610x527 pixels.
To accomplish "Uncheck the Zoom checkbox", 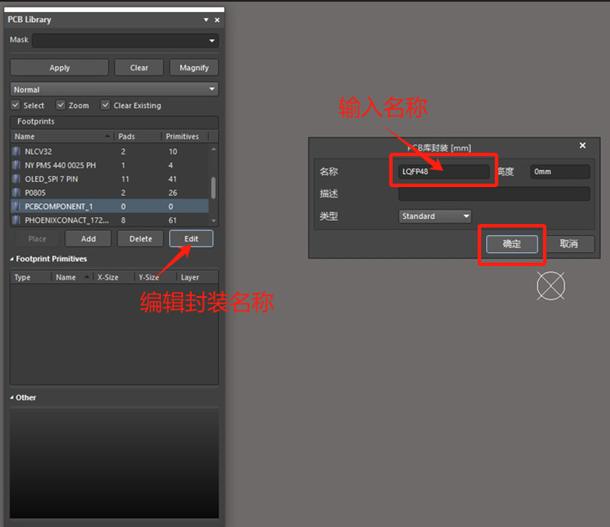I will pos(61,105).
